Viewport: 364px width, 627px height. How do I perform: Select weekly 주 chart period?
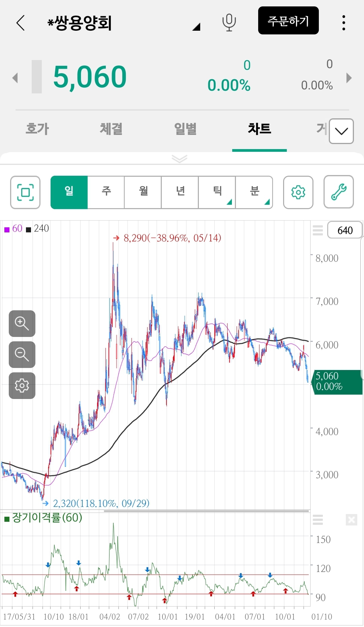point(106,192)
